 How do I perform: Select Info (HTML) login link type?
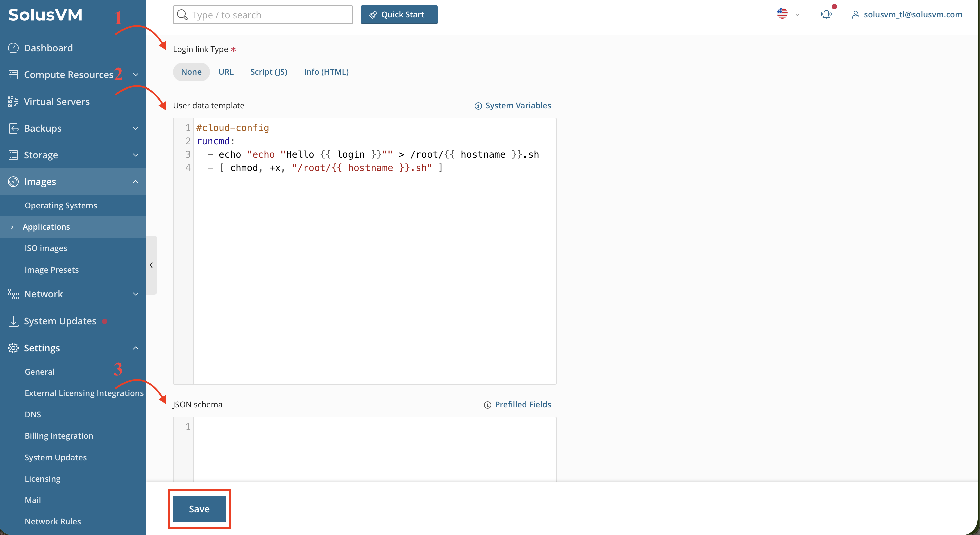pyautogui.click(x=326, y=72)
